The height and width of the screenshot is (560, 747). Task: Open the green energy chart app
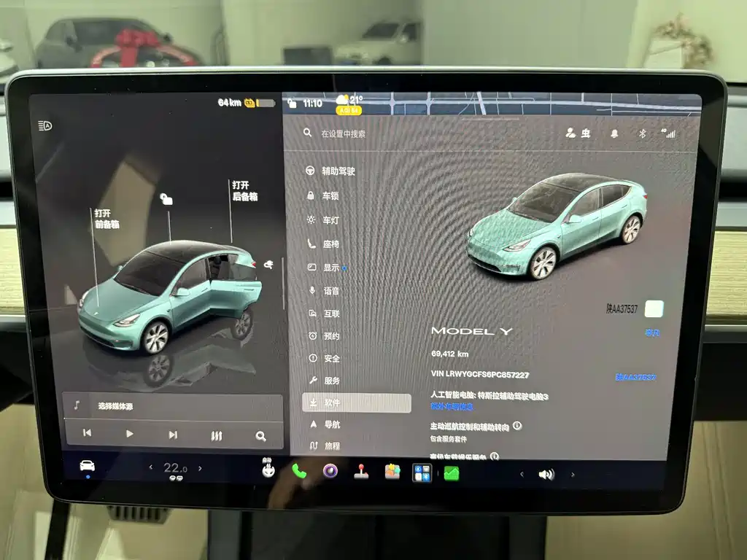451,474
